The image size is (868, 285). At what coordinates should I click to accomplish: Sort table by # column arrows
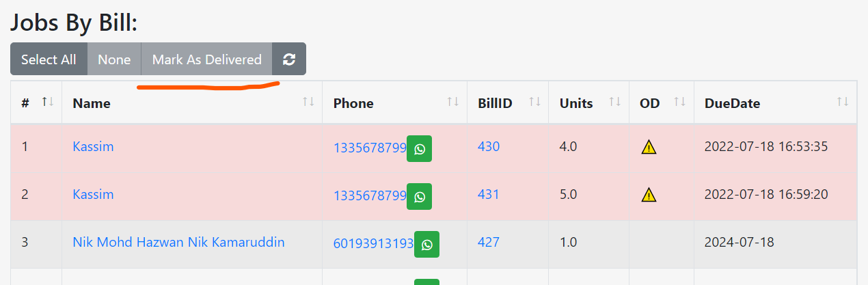[x=47, y=102]
